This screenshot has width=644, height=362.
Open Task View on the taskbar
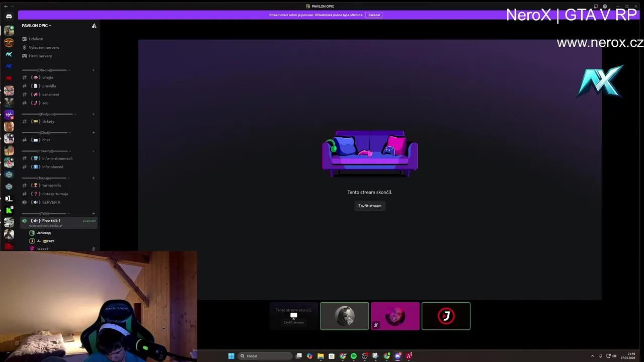(x=299, y=356)
